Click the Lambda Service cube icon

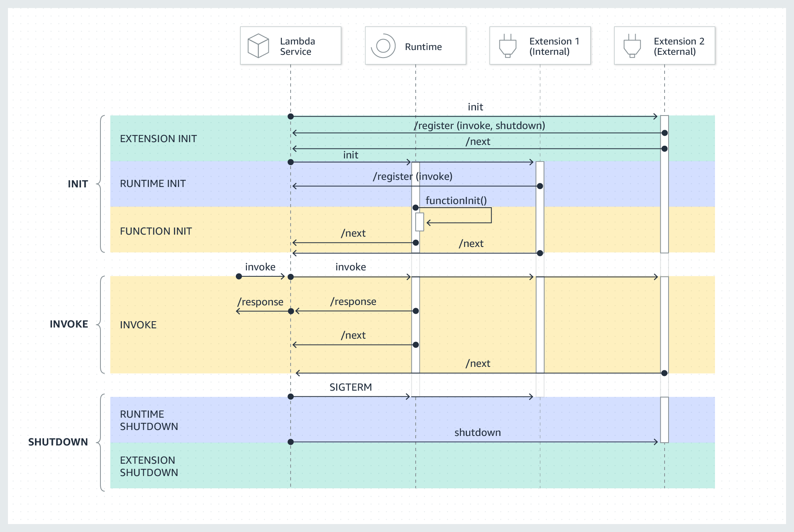258,45
